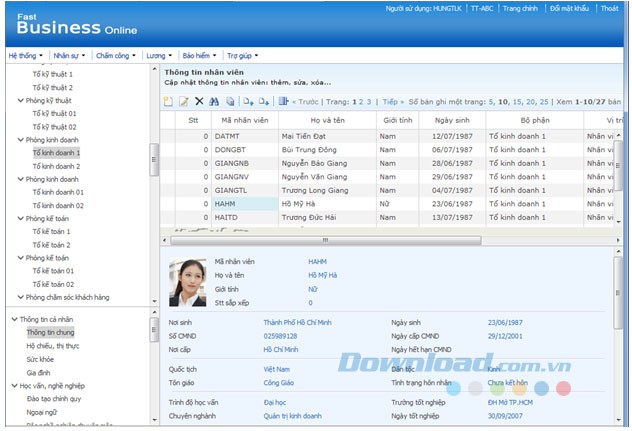632x431 pixels.
Task: Collapse the Thông tin cá nhân section
Action: pos(14,319)
